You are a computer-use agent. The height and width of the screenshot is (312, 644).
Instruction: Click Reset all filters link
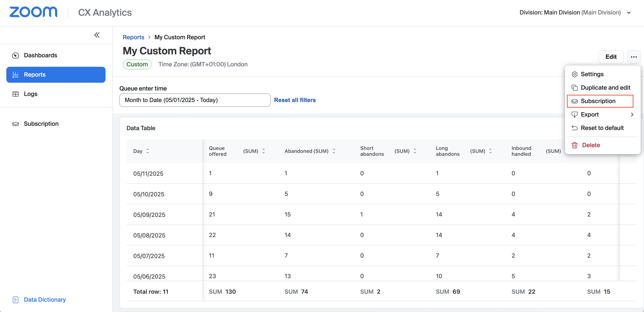tap(295, 100)
